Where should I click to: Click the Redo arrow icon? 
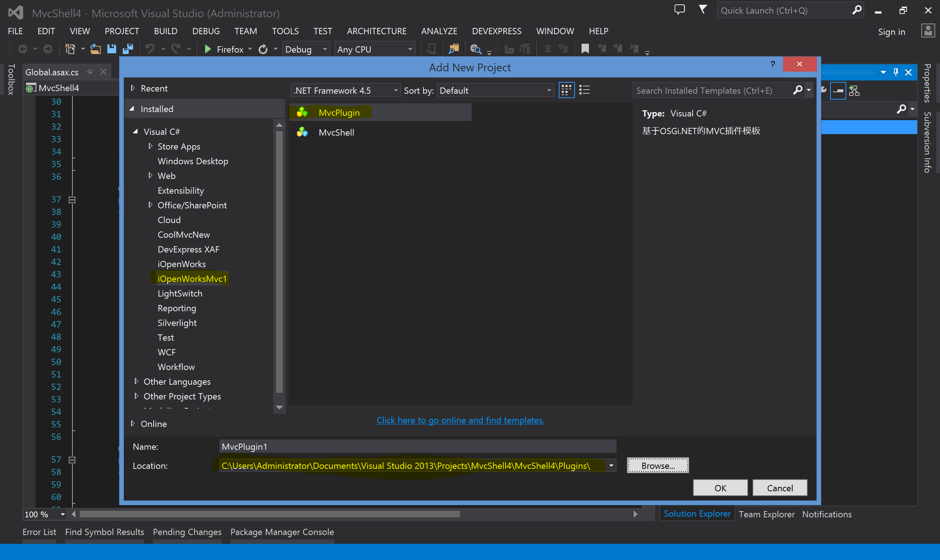tap(176, 49)
